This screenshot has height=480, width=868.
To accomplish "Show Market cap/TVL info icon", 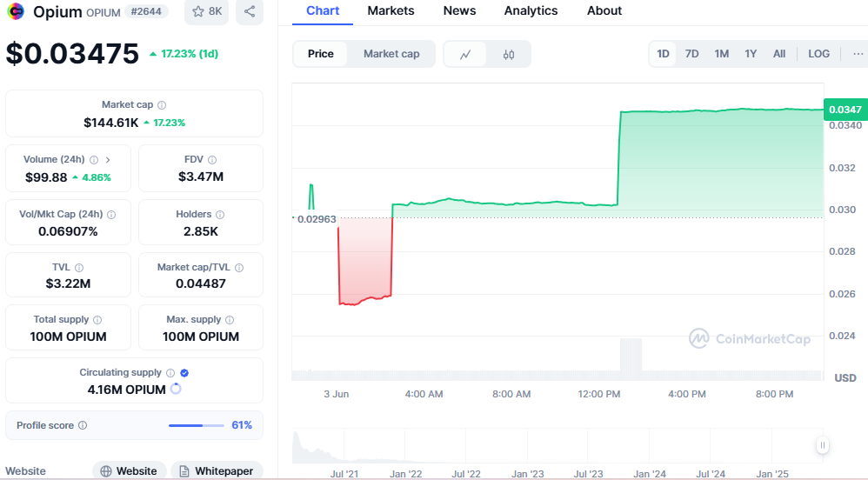I will point(239,268).
